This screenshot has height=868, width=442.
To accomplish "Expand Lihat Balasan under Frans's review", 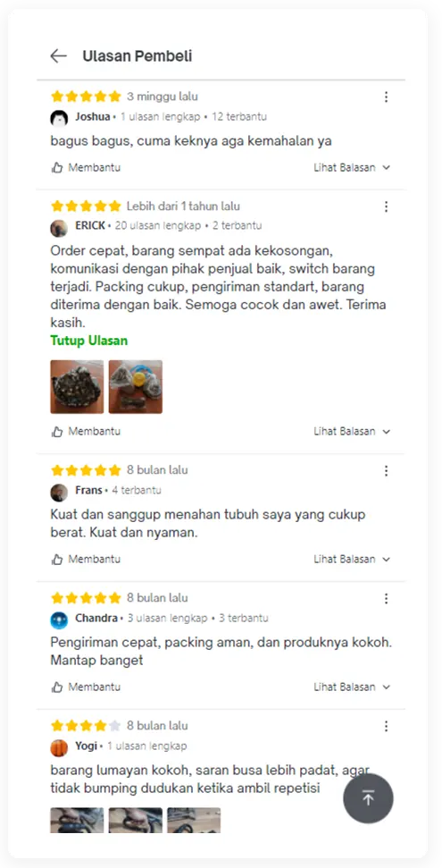I will click(x=353, y=560).
